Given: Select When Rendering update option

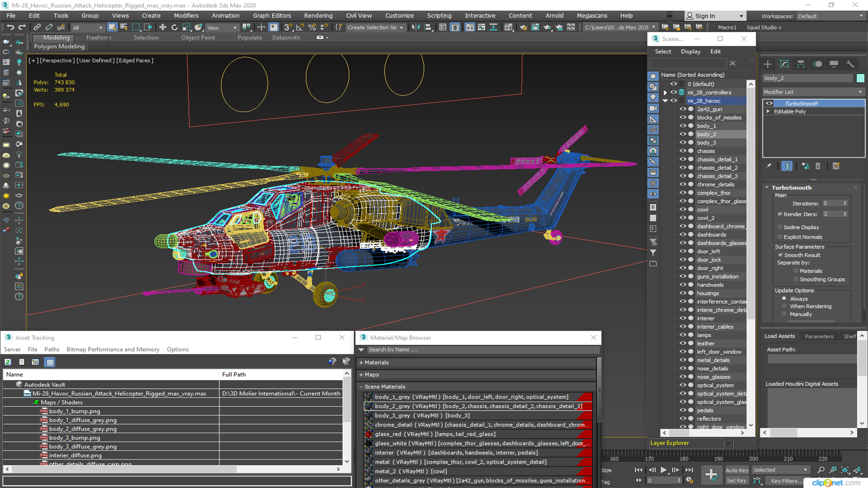Looking at the screenshot, I should point(784,306).
